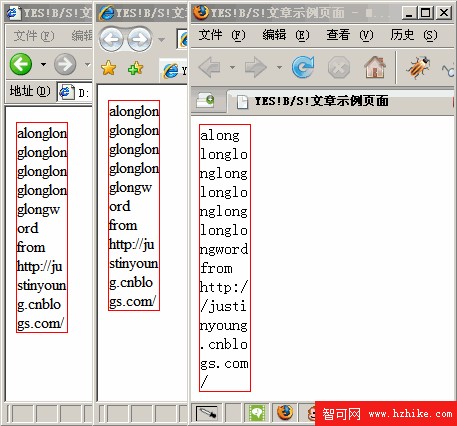Screen dimensions: 457x426
Task: Click the Firebug beetle icon
Action: coord(418,68)
